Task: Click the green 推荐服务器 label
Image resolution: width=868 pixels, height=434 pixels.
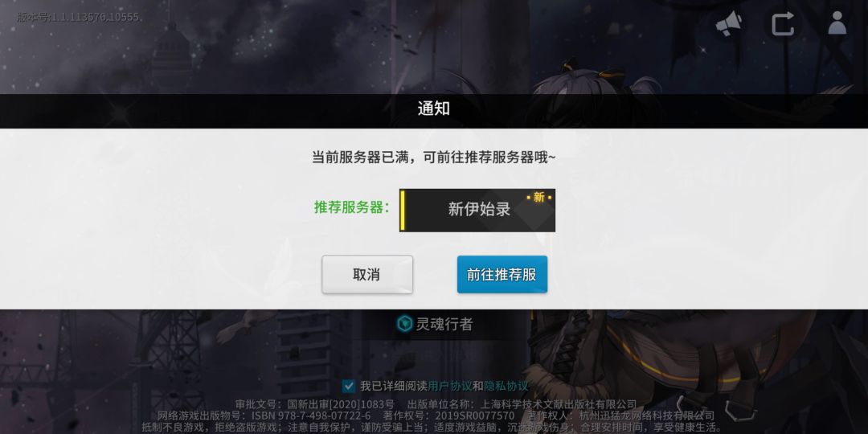Action: pos(351,207)
